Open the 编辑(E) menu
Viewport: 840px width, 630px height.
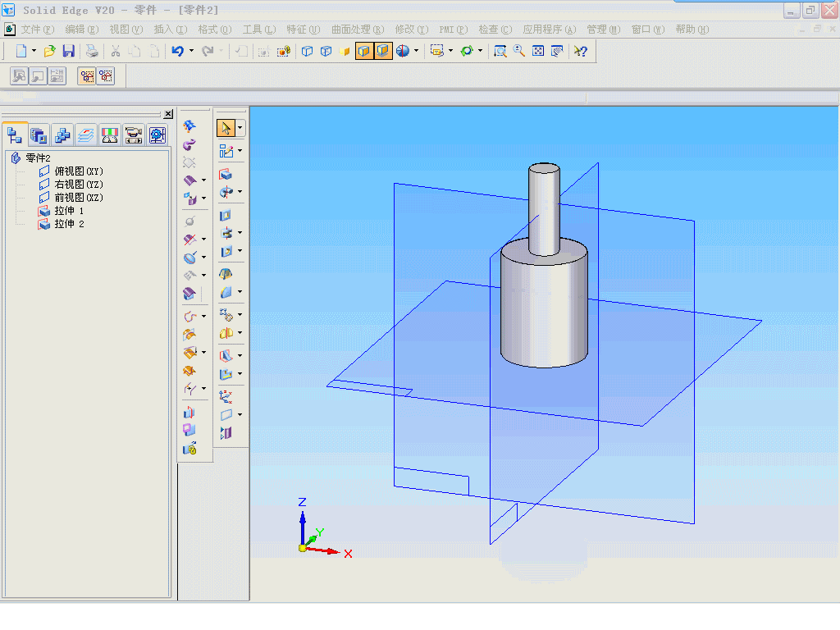point(81,30)
